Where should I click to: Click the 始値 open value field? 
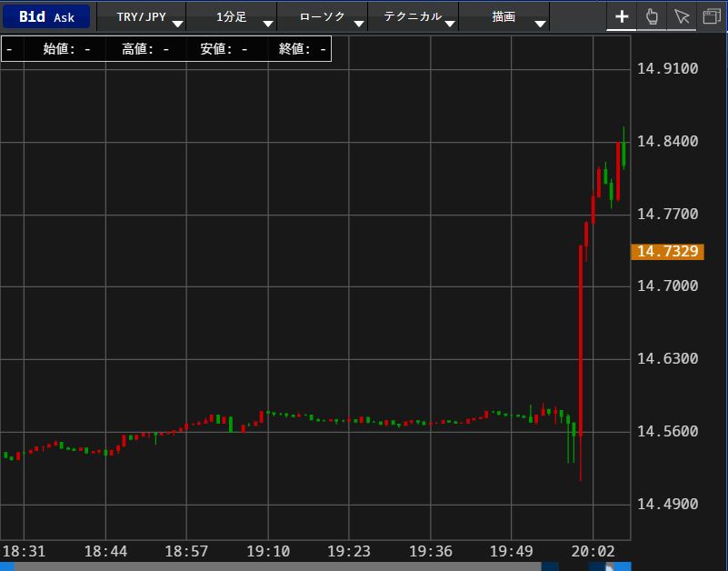pos(66,49)
